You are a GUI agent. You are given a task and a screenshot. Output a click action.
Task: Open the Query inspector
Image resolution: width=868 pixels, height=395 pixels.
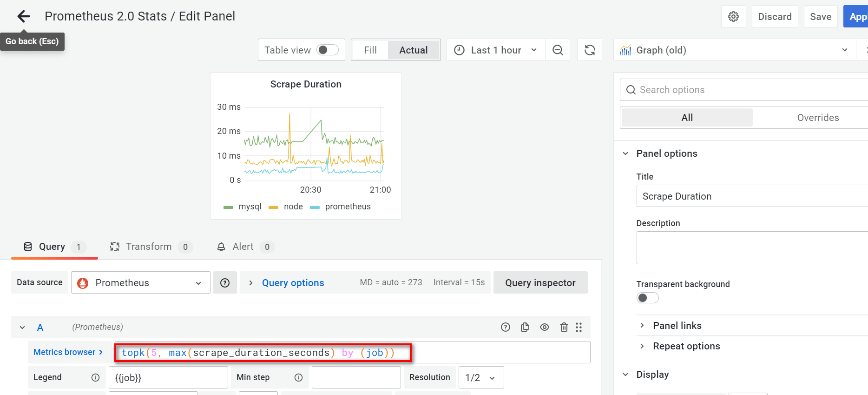pos(540,283)
